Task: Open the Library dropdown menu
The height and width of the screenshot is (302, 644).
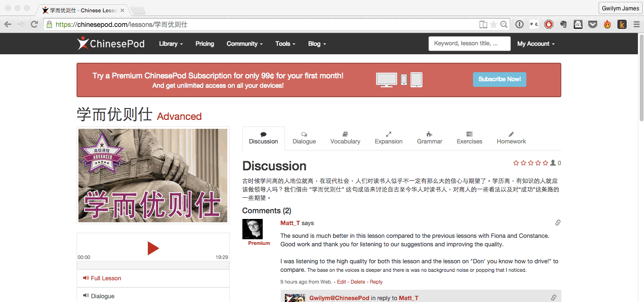Action: tap(170, 43)
